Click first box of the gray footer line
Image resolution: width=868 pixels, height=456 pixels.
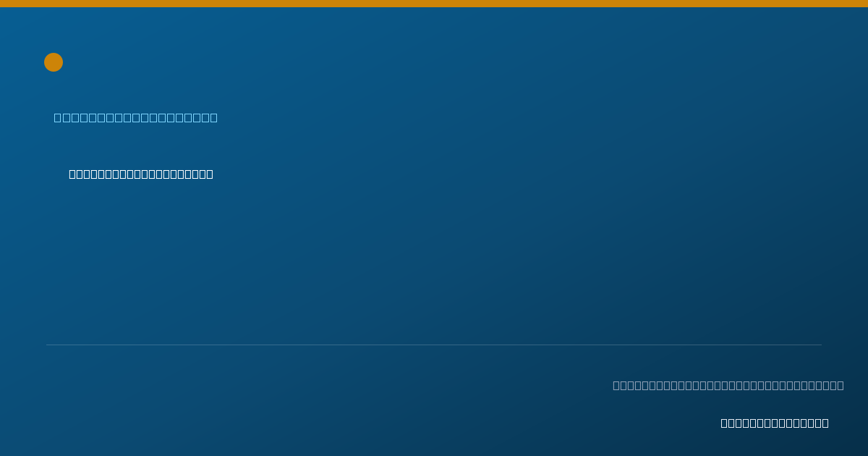point(616,385)
